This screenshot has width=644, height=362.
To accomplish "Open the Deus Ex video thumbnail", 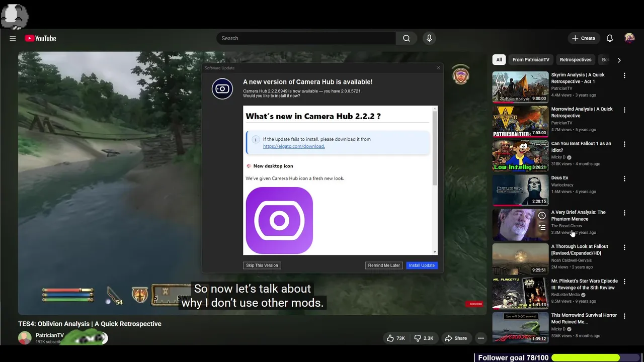I will [x=520, y=190].
